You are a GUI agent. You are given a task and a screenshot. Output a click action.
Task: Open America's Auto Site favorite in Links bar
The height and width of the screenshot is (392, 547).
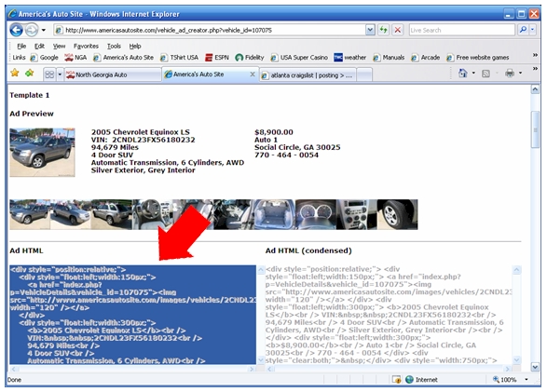tap(124, 58)
